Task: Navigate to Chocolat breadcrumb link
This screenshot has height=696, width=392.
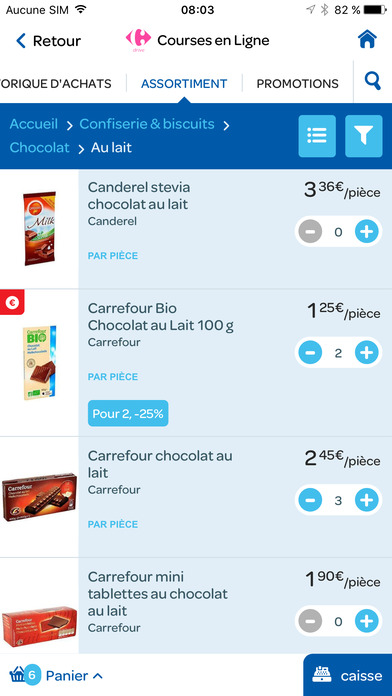Action: (x=40, y=147)
